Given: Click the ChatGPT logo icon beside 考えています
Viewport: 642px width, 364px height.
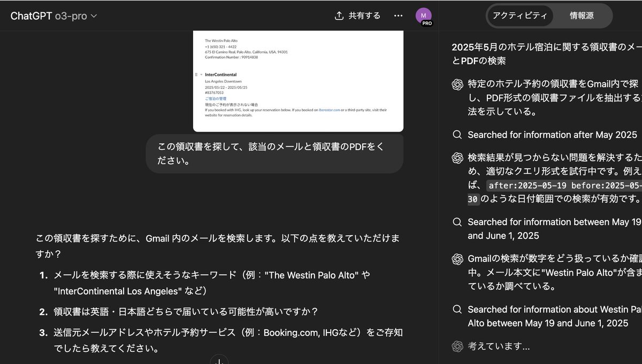Looking at the screenshot, I should [457, 346].
